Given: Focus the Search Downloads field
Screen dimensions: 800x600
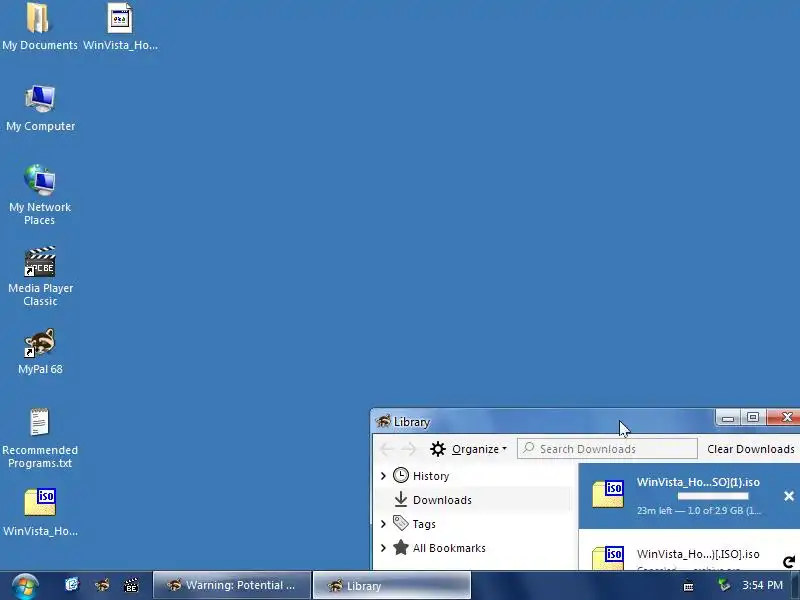Looking at the screenshot, I should pyautogui.click(x=607, y=449).
